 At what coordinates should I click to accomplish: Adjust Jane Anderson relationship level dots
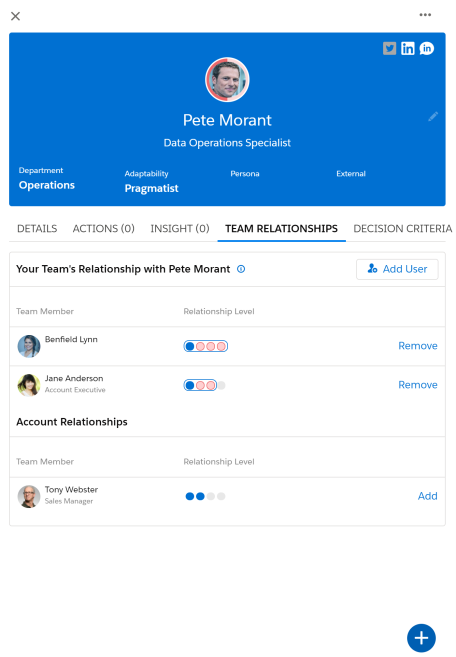coord(205,385)
